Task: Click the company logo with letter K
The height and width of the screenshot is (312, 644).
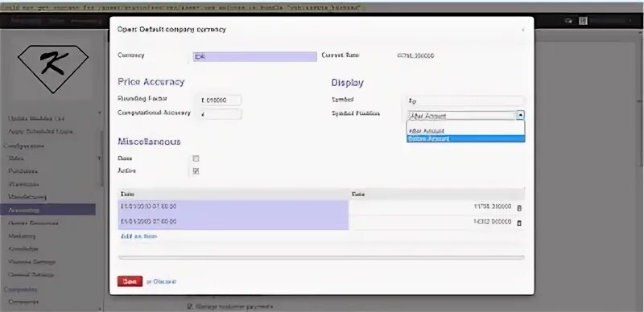Action: click(x=53, y=68)
